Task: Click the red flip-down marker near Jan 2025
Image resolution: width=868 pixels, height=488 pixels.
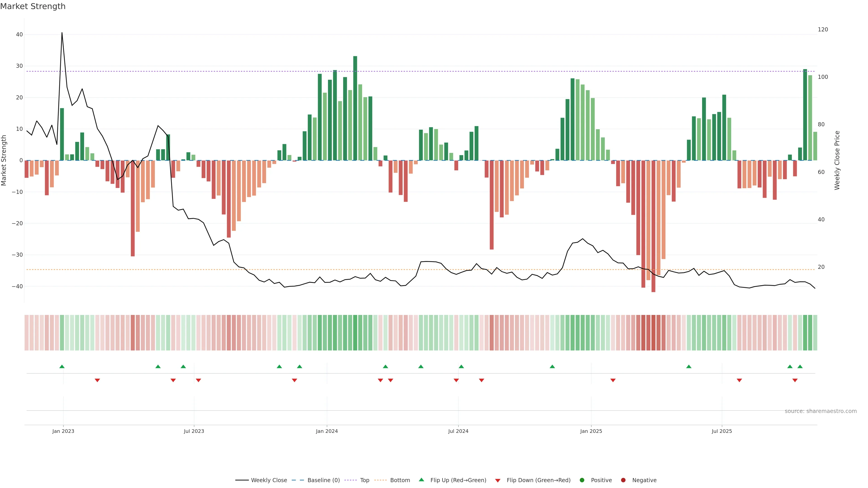Action: click(x=613, y=380)
